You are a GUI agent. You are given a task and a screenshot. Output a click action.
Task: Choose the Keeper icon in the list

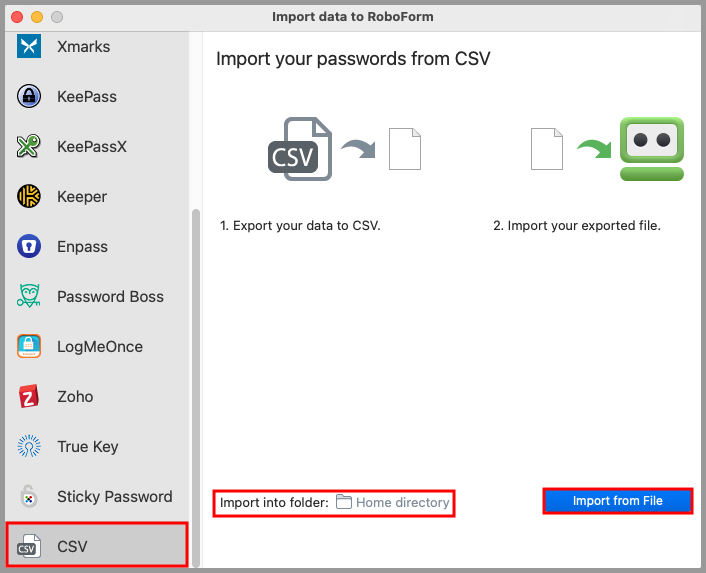point(29,196)
